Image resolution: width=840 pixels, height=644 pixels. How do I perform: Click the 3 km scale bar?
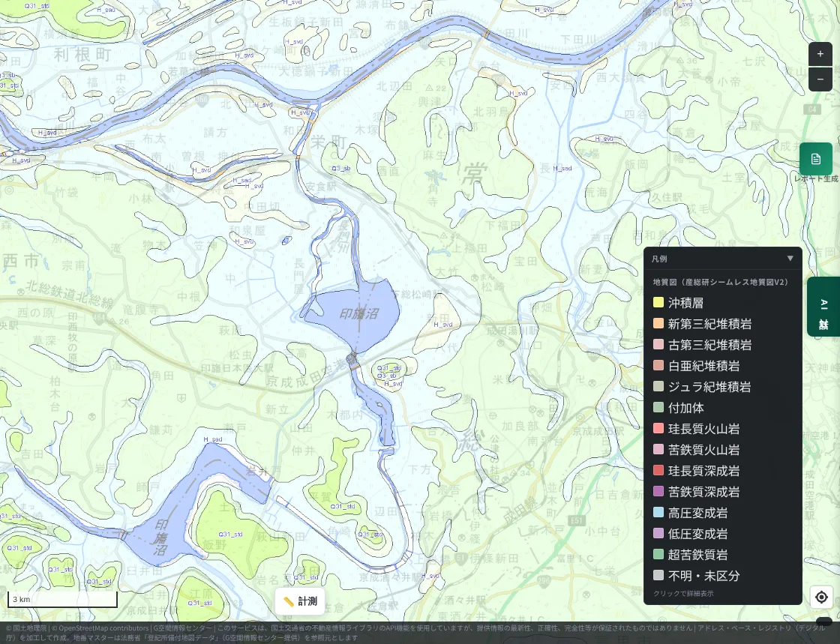(62, 600)
